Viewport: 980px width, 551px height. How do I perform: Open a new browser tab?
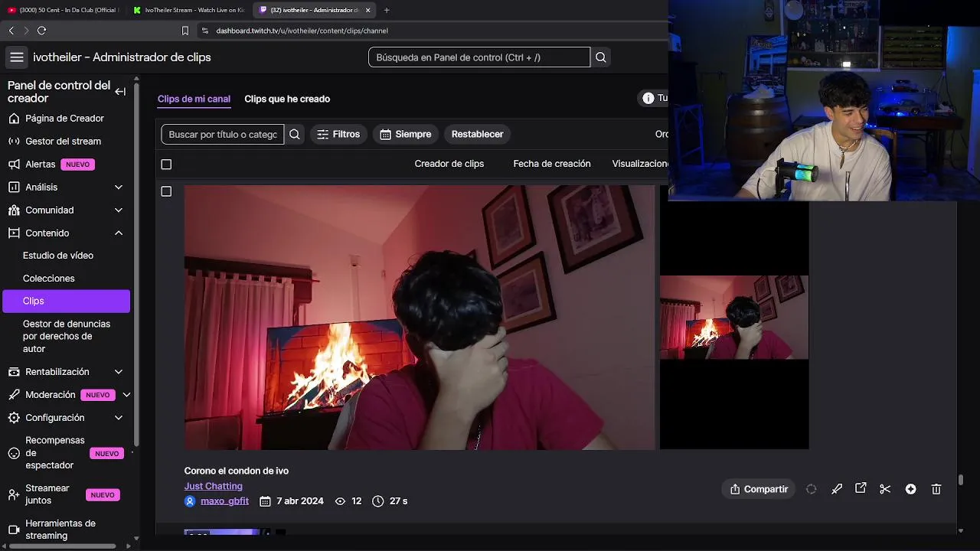tap(386, 10)
